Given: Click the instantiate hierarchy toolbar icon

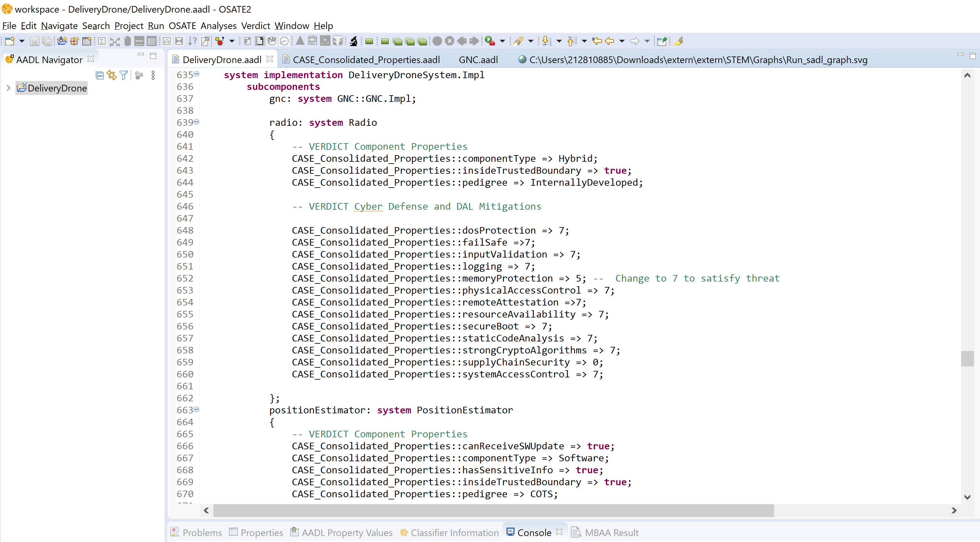Looking at the screenshot, I should 114,41.
